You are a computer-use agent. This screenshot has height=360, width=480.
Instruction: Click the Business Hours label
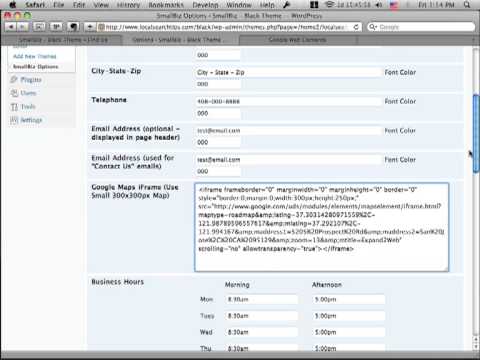pyautogui.click(x=117, y=282)
